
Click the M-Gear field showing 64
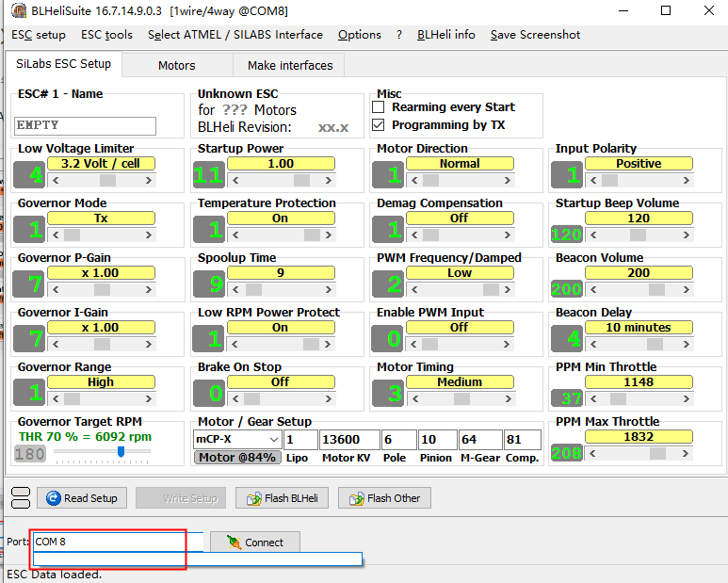tap(480, 440)
